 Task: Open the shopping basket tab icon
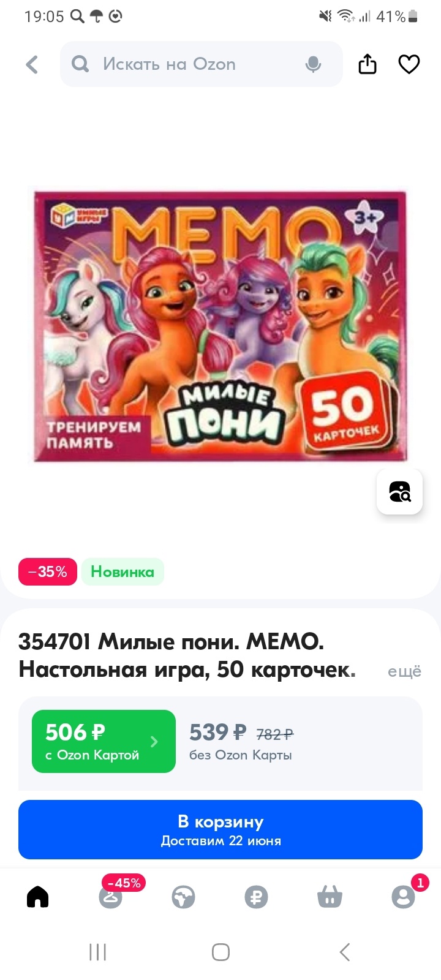point(330,897)
